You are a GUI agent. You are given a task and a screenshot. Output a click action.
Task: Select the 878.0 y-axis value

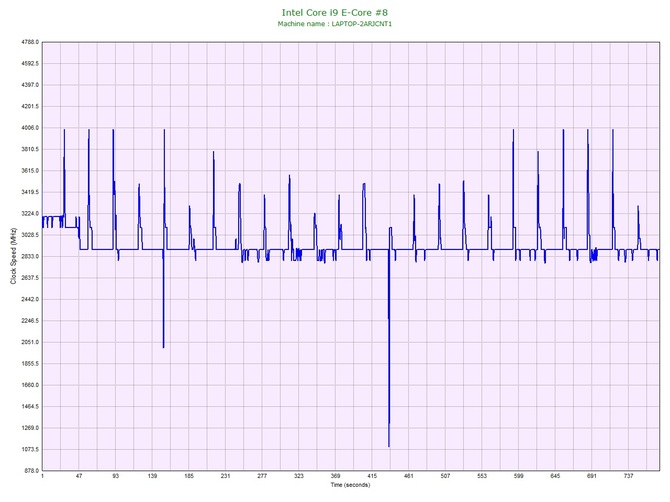(x=31, y=471)
